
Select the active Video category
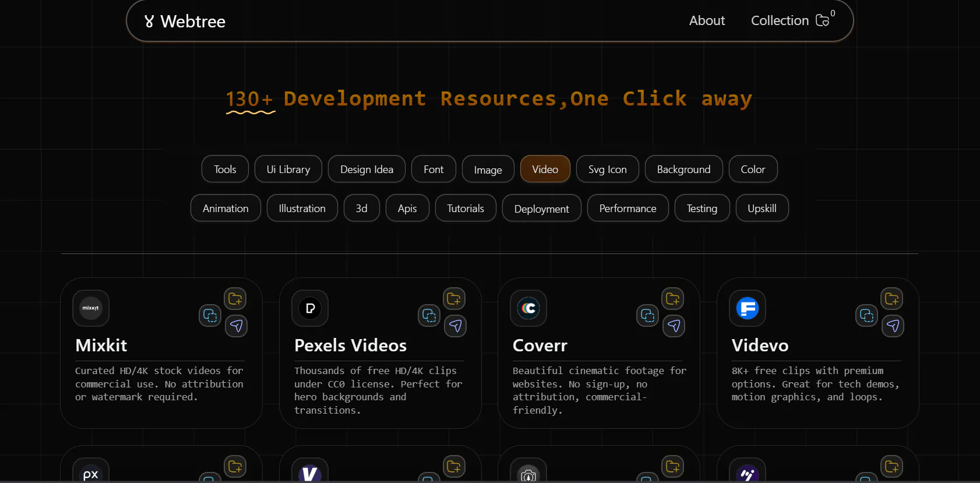pyautogui.click(x=545, y=169)
